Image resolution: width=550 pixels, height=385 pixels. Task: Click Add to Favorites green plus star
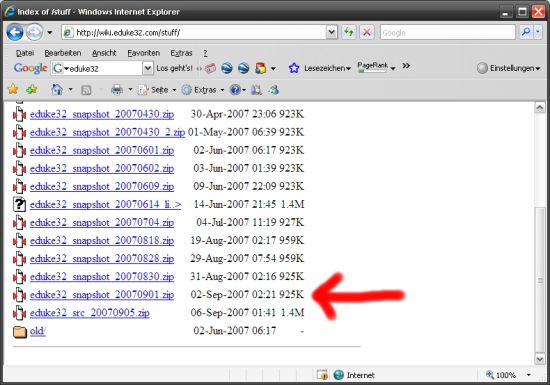point(32,89)
